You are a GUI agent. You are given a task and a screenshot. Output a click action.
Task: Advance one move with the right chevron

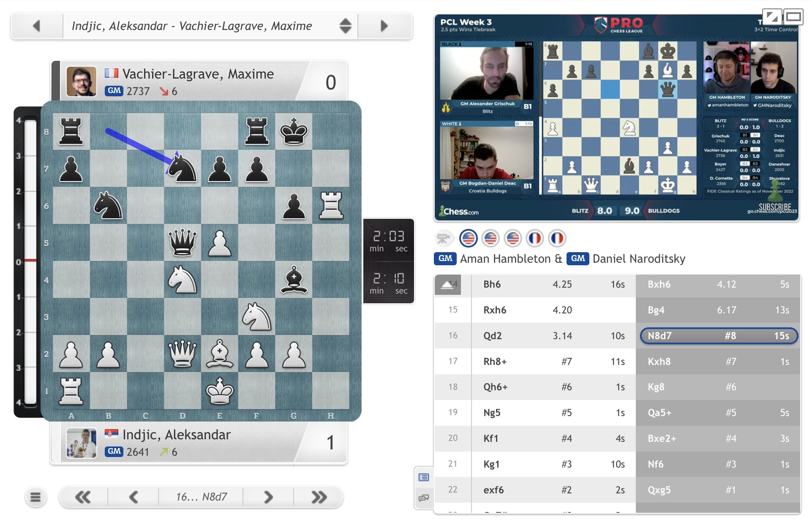(267, 497)
